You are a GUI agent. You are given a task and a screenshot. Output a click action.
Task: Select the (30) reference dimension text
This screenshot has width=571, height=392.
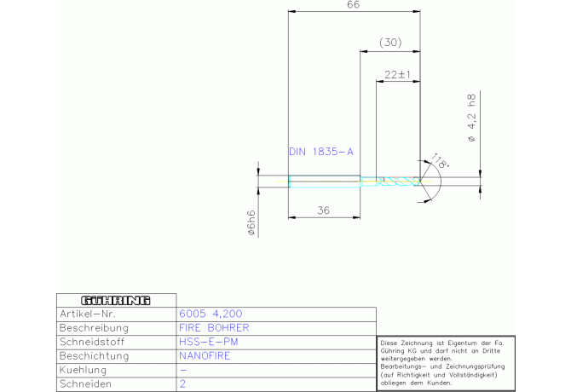(390, 42)
